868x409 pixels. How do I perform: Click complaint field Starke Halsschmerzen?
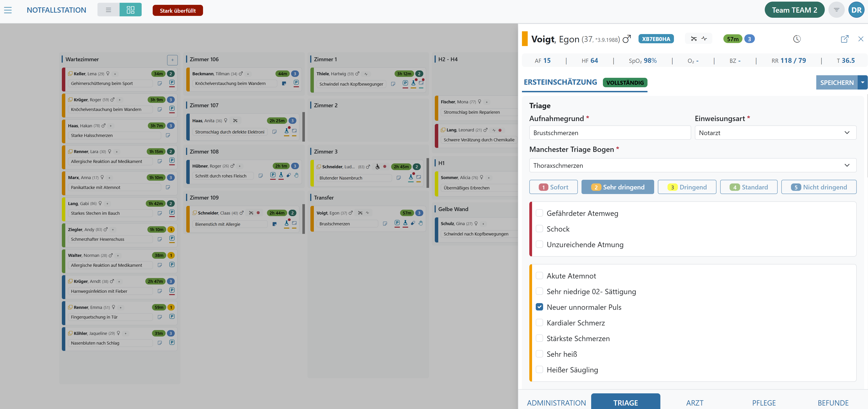(x=114, y=135)
